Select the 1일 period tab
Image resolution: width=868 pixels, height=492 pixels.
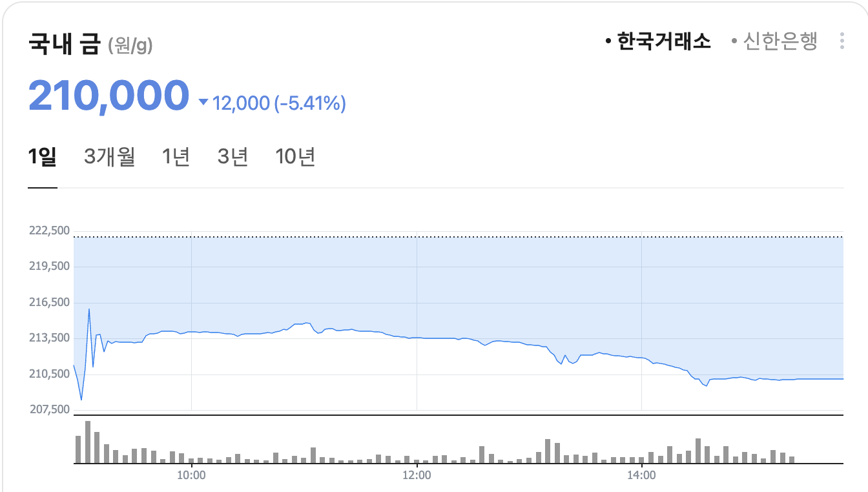[42, 157]
